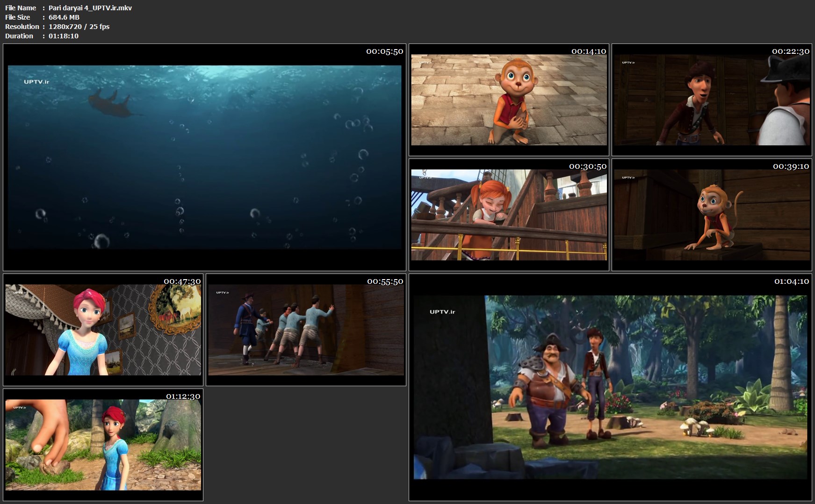Click the 00:22:30 timestamp label
The width and height of the screenshot is (815, 504).
[790, 51]
